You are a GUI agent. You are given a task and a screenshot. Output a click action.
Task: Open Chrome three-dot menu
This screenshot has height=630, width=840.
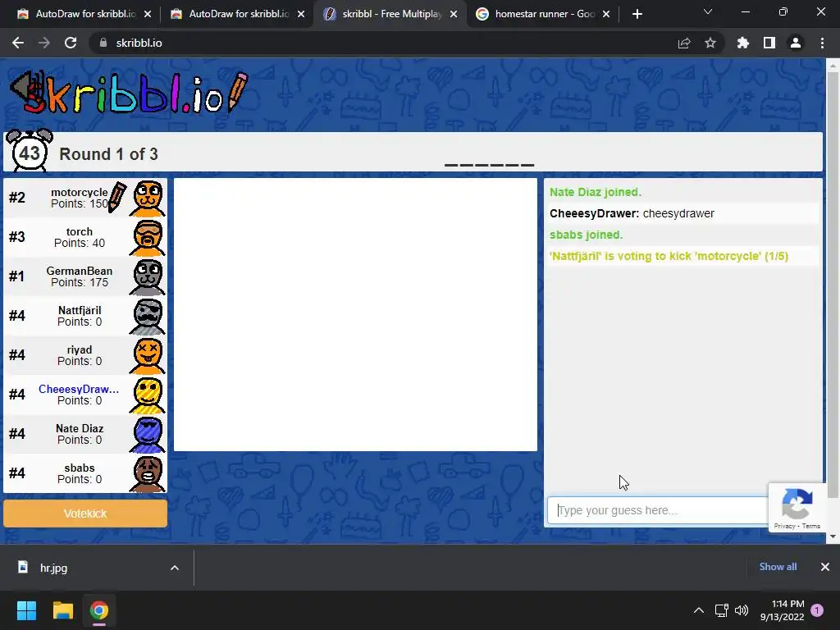822,43
